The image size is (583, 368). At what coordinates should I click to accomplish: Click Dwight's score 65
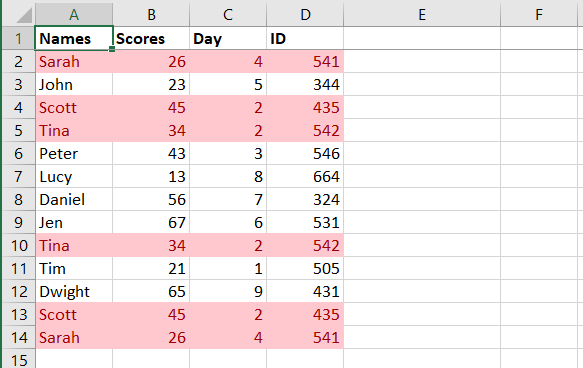point(151,291)
